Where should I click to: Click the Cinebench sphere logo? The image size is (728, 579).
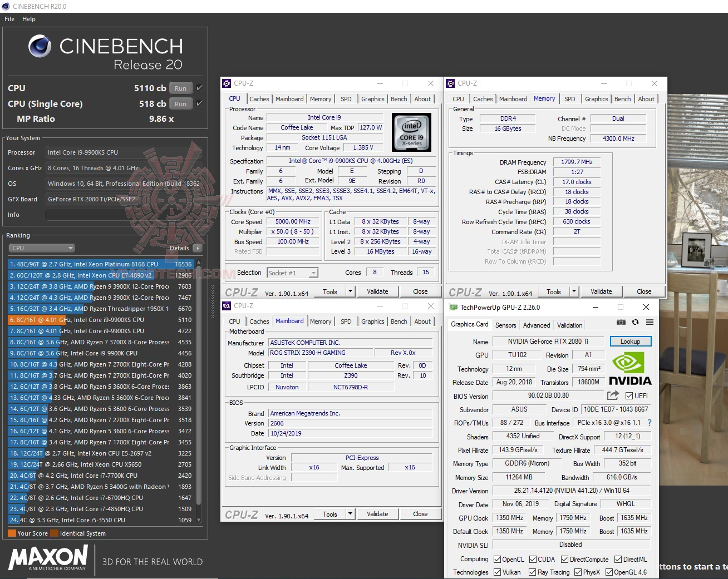(x=40, y=46)
